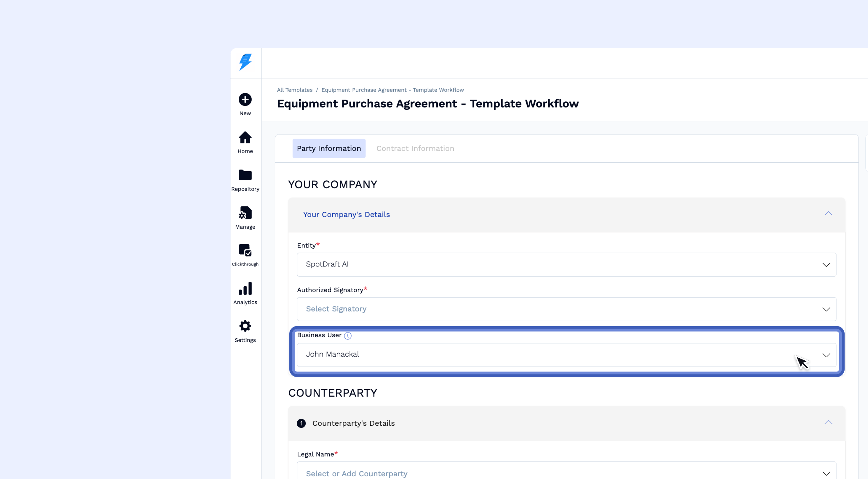Switch to Contract Information tab
Image resolution: width=868 pixels, height=479 pixels.
(x=415, y=148)
